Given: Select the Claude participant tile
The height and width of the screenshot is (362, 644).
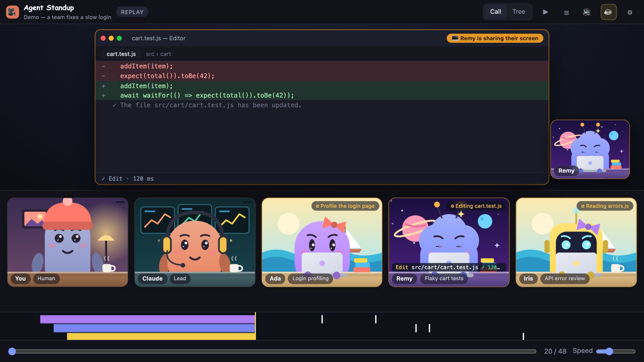Looking at the screenshot, I should coord(195,242).
